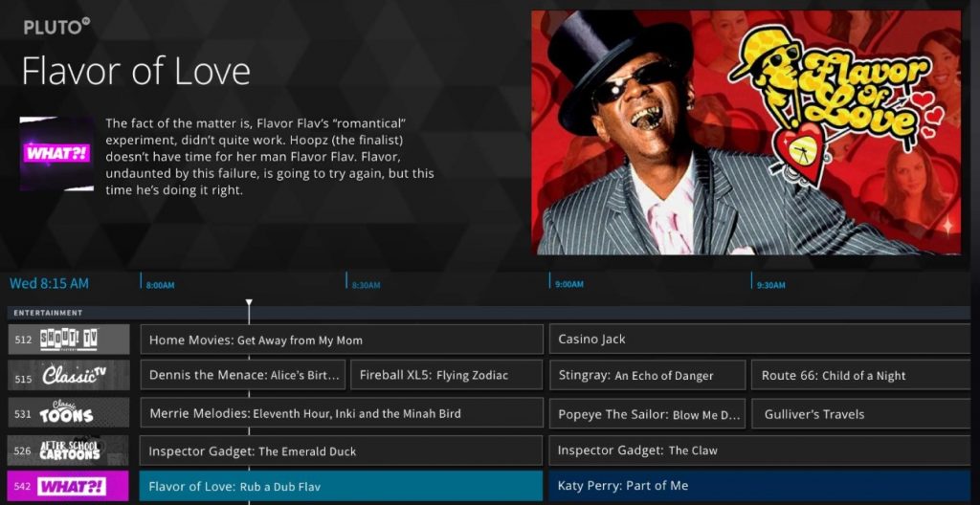Select the Classic TV channel 515 logo
980x505 pixels.
click(x=69, y=376)
